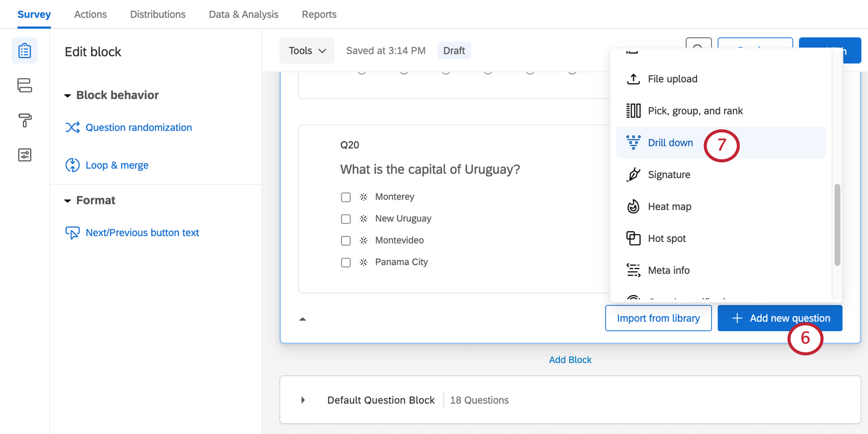Image resolution: width=868 pixels, height=434 pixels.
Task: Open the Survey flow sidebar icon
Action: (x=25, y=85)
